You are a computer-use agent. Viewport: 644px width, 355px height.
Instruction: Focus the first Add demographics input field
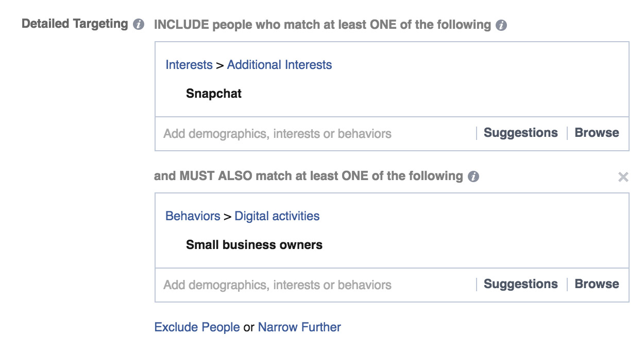(314, 134)
